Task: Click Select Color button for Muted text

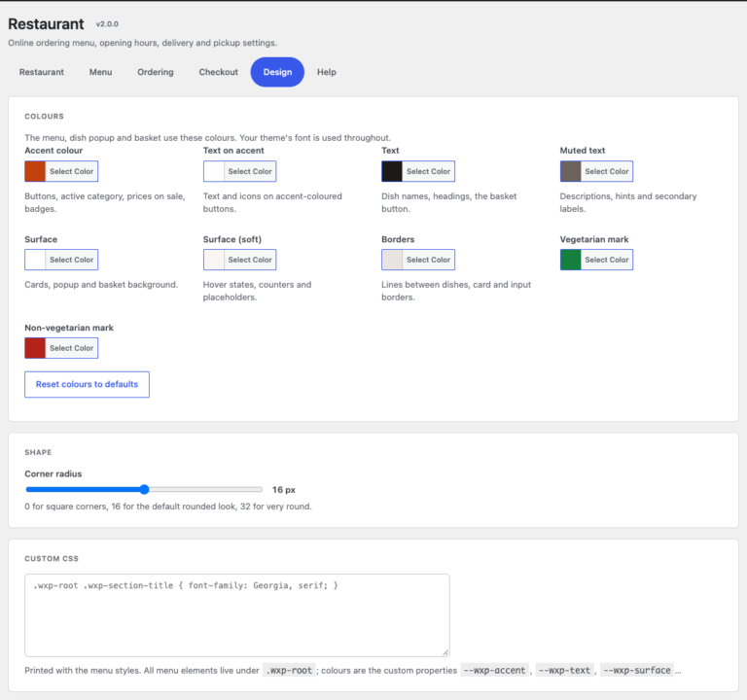Action: [x=607, y=171]
